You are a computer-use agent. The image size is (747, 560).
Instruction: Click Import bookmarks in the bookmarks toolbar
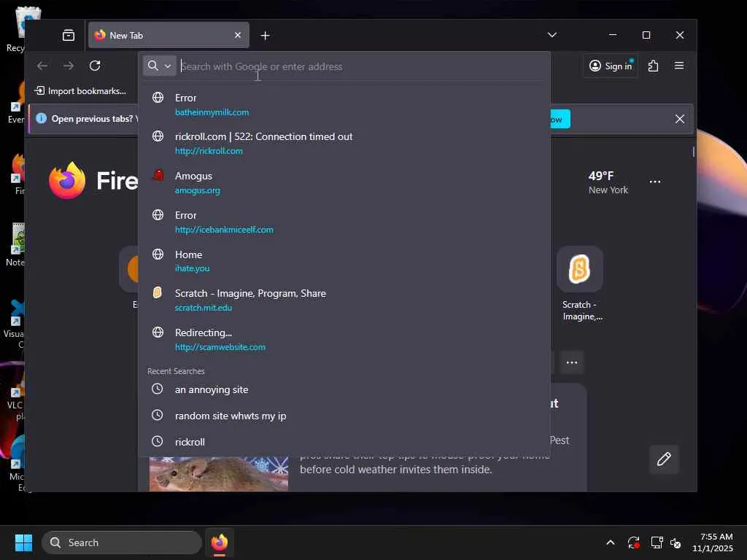pyautogui.click(x=80, y=91)
